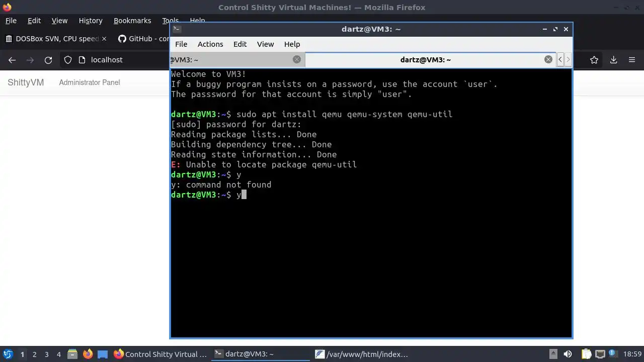Focus the localhost address field
Viewport: 644px width, 362px height.
click(x=107, y=60)
